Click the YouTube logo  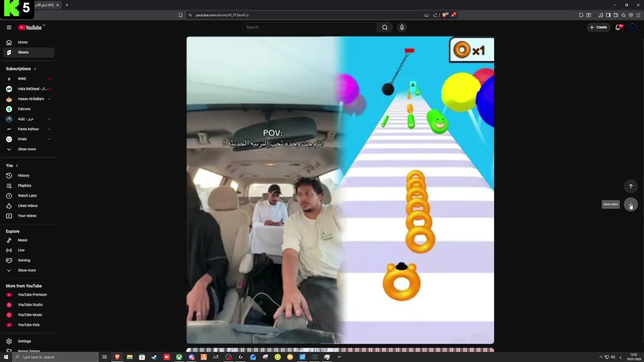point(30,27)
